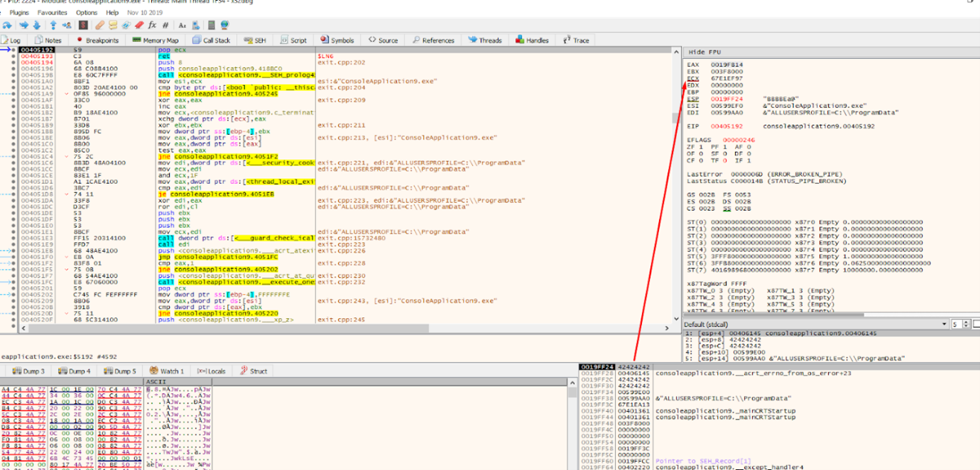980x470 pixels.
Task: Open the Calculator toolbar icon
Action: pyautogui.click(x=212, y=26)
